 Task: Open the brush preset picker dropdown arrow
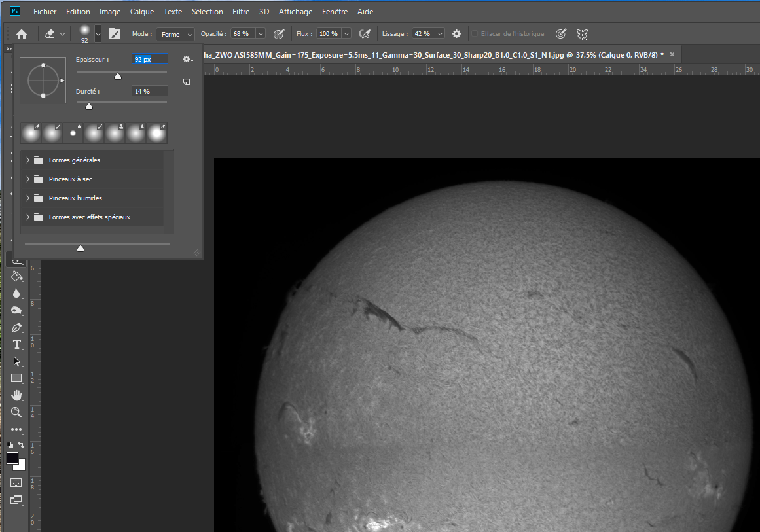coord(98,34)
